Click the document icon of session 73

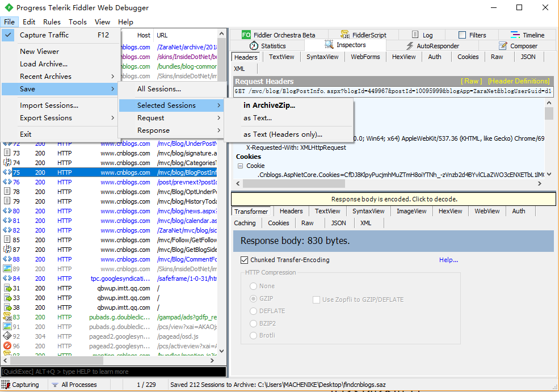pyautogui.click(x=7, y=153)
